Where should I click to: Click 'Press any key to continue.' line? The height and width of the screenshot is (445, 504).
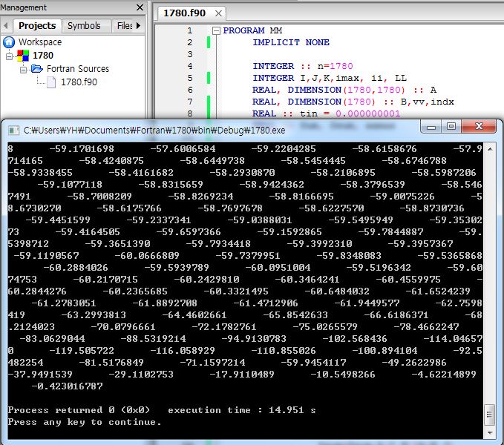[85, 422]
